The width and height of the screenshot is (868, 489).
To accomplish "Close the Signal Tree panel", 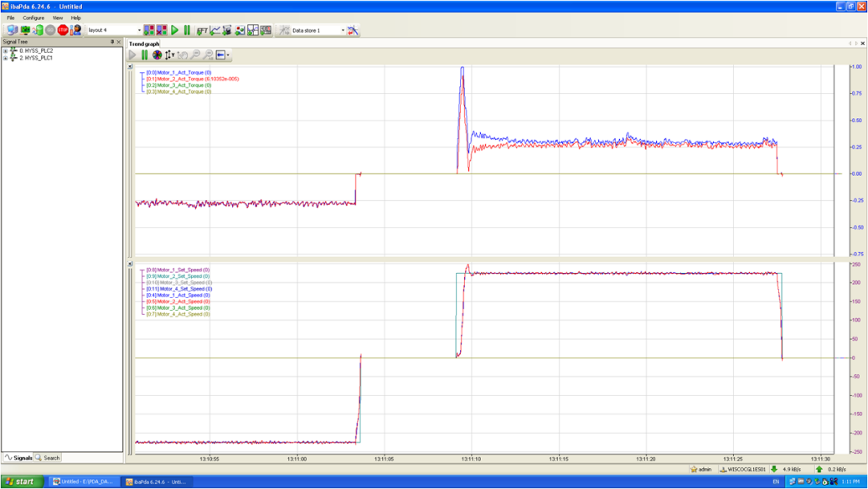I will point(118,42).
